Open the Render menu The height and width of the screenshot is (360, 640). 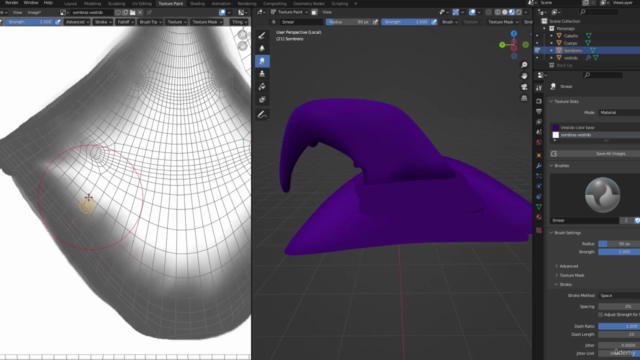[11, 3]
